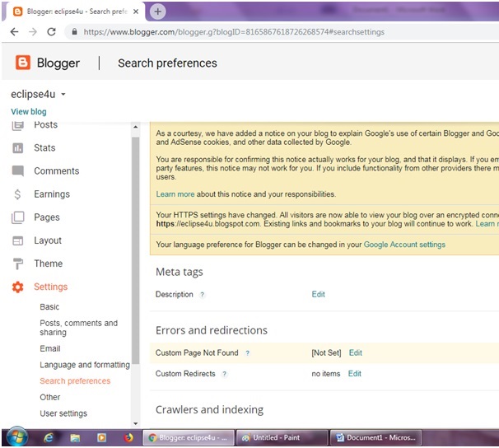Open the Layout menu item
This screenshot has width=499, height=448.
click(x=48, y=240)
